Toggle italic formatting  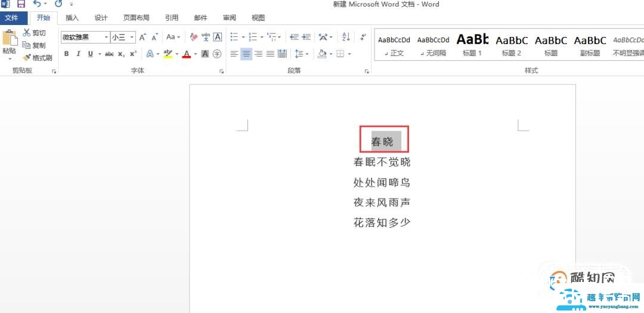[x=79, y=54]
